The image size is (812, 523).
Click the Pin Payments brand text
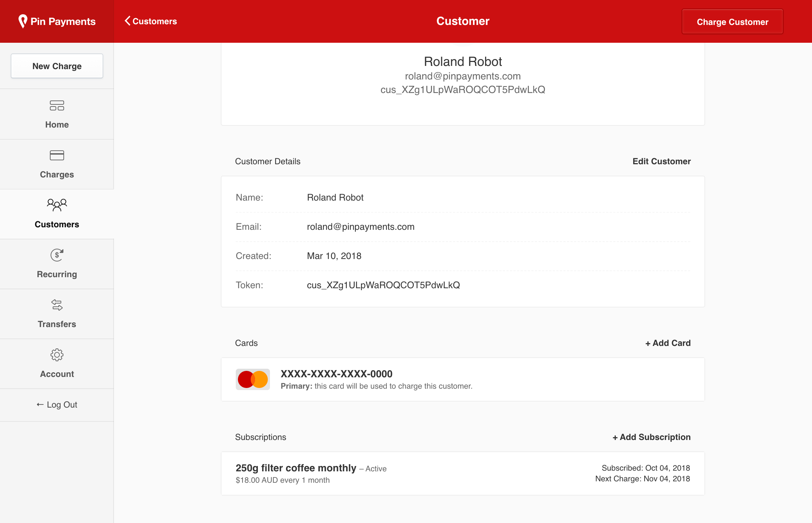pos(63,21)
